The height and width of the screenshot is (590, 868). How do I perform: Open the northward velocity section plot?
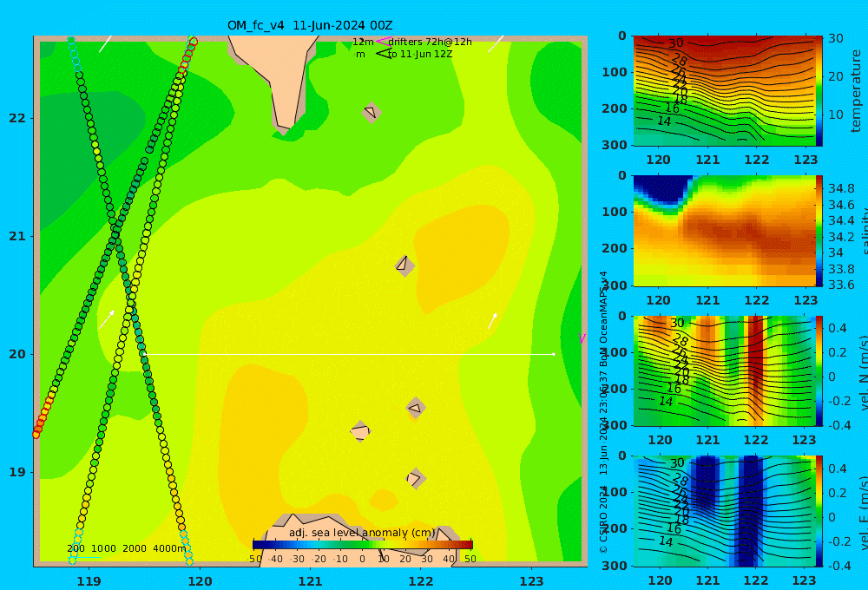coord(725,370)
